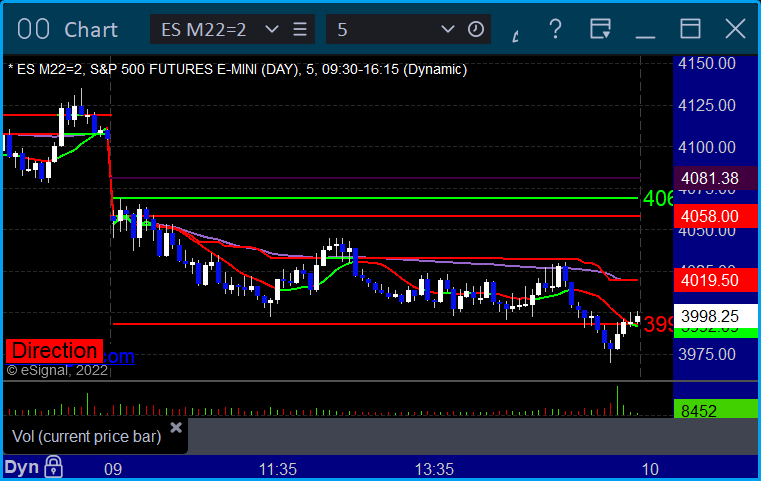This screenshot has height=481, width=761.
Task: Follow the blue .com link
Action: tap(119, 356)
